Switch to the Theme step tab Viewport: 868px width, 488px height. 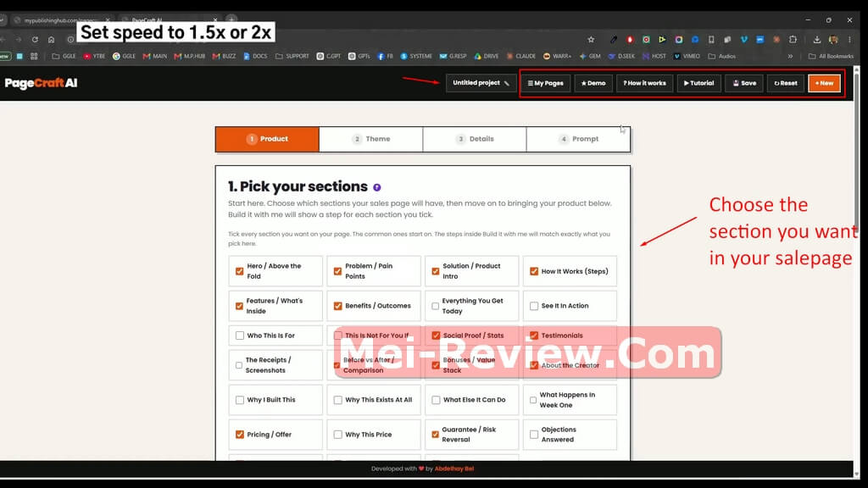click(x=371, y=139)
